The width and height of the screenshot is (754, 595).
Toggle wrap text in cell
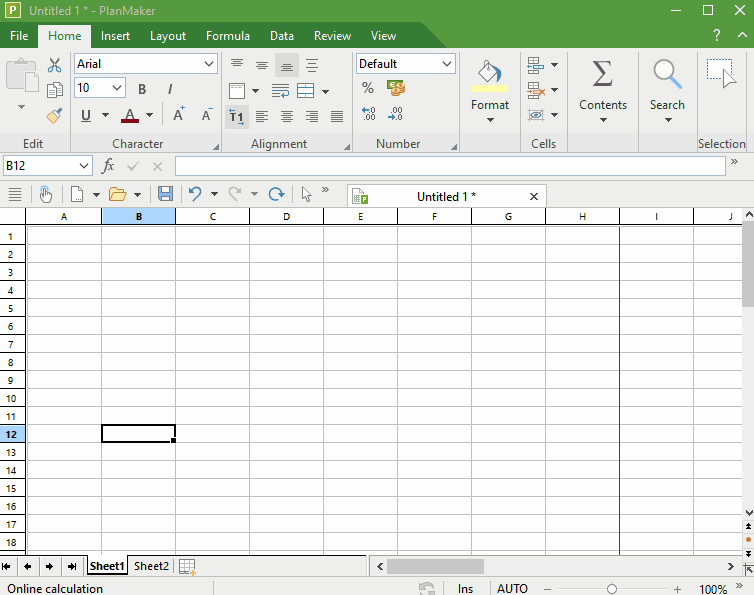pos(280,91)
